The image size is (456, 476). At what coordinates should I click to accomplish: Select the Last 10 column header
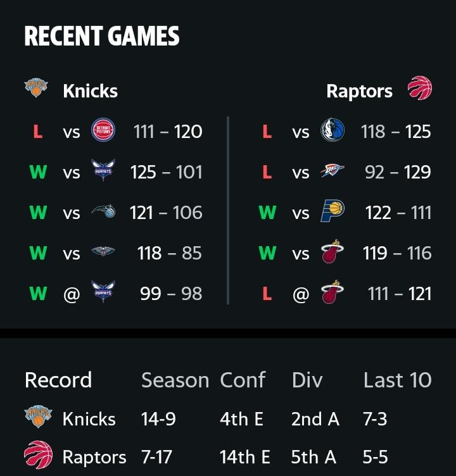(x=398, y=380)
